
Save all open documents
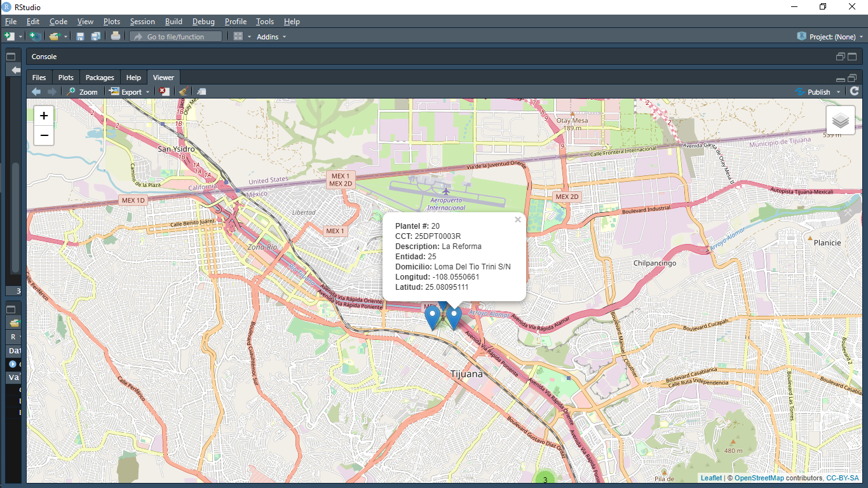pos(95,36)
